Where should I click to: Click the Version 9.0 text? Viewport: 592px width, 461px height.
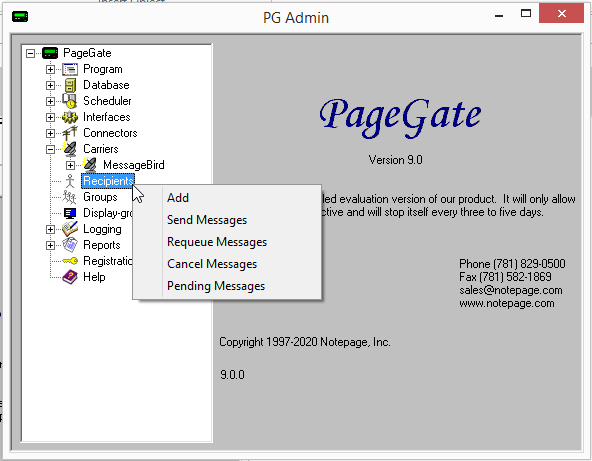coord(395,160)
